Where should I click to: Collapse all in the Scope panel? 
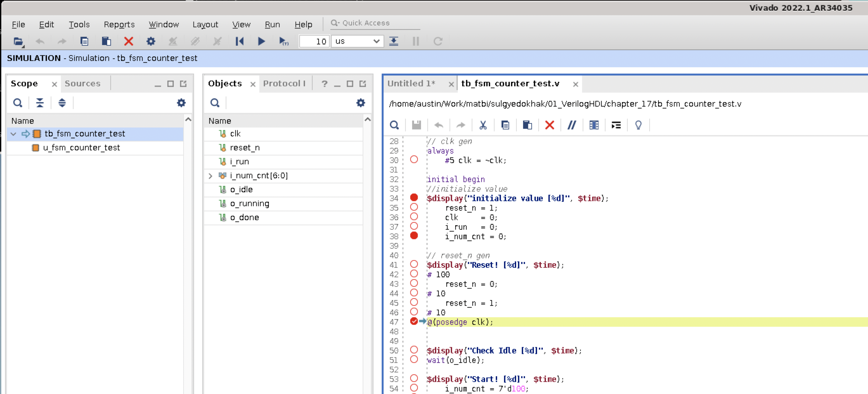tap(40, 103)
